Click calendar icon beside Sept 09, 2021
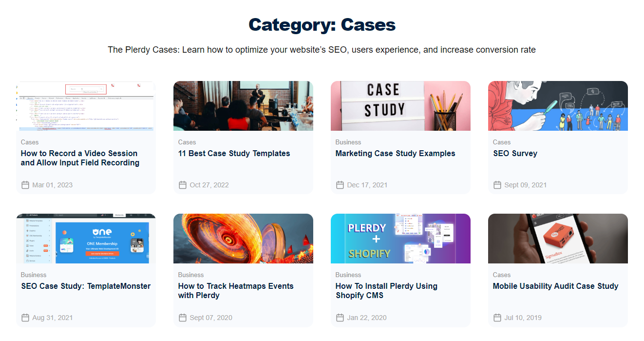This screenshot has width=644, height=341. 497,185
